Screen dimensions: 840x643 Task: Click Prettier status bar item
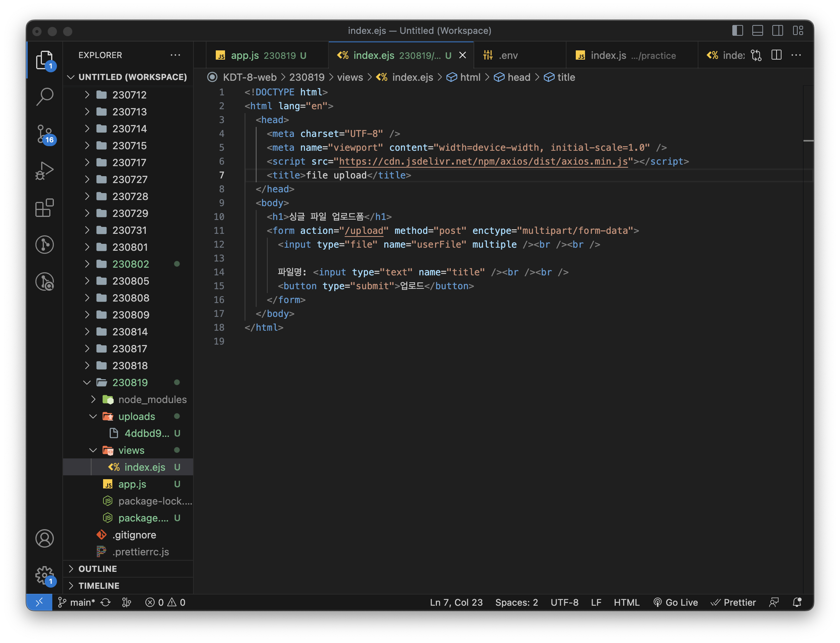click(733, 602)
